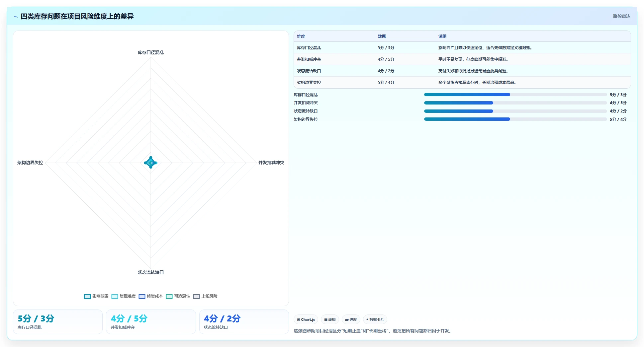Viewport: 644px width, 347px height.
Task: Click the 路径雷达 label in header
Action: (x=621, y=16)
